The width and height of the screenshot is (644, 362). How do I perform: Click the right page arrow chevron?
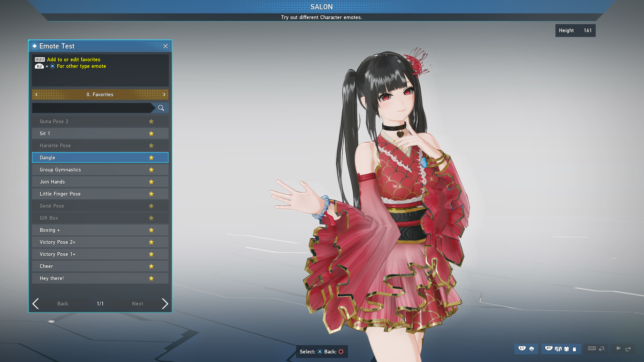click(165, 304)
